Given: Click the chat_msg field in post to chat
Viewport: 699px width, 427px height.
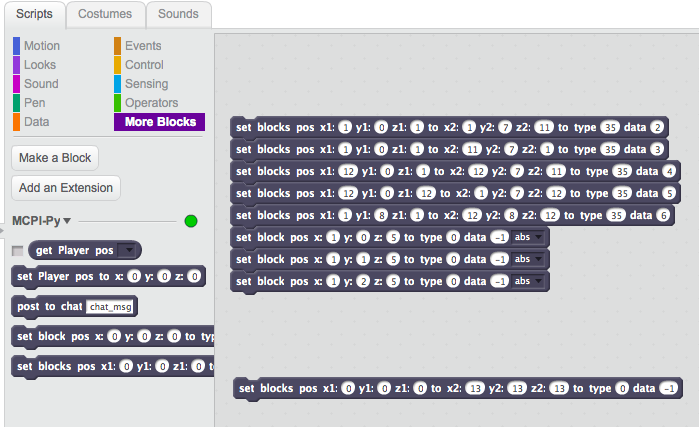Looking at the screenshot, I should point(110,307).
